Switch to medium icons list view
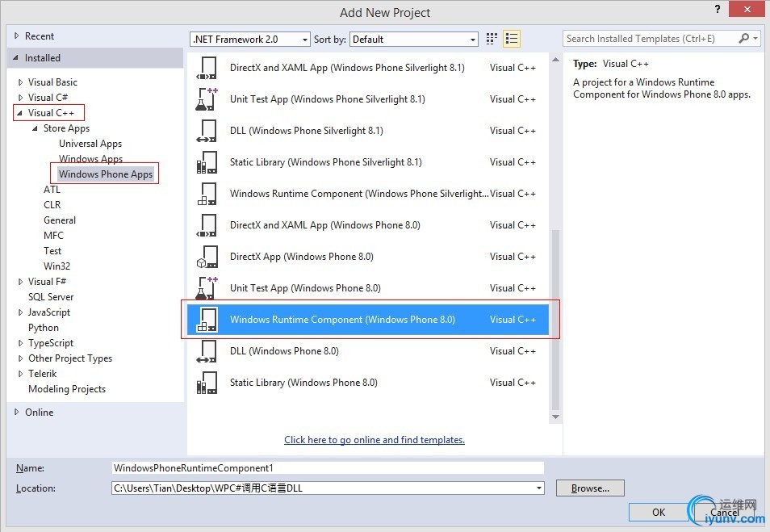Screen dimensions: 770x532 pyautogui.click(x=511, y=39)
